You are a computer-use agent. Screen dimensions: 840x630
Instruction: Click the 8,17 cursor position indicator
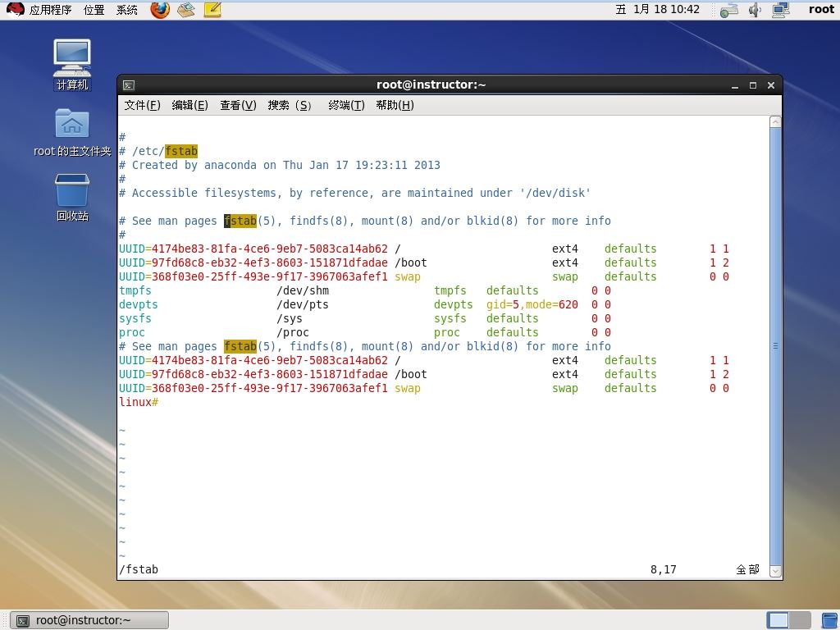click(x=663, y=569)
